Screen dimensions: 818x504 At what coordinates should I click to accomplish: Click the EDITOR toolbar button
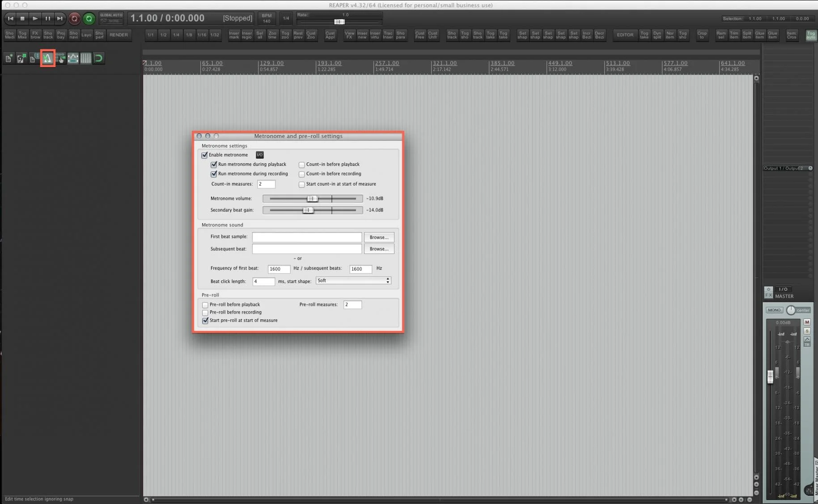tap(625, 35)
